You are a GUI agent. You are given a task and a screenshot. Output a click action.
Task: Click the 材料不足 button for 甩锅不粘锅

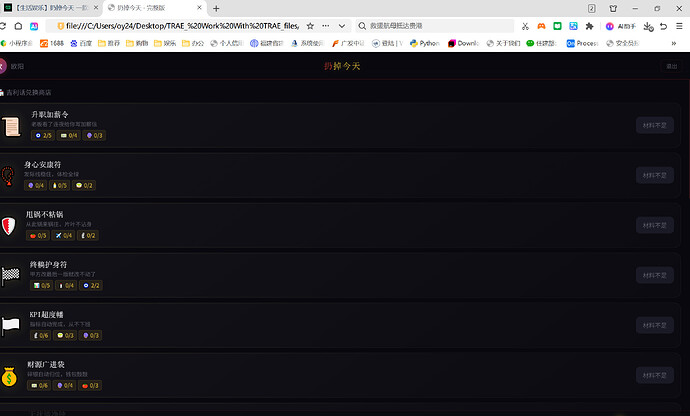click(x=654, y=225)
